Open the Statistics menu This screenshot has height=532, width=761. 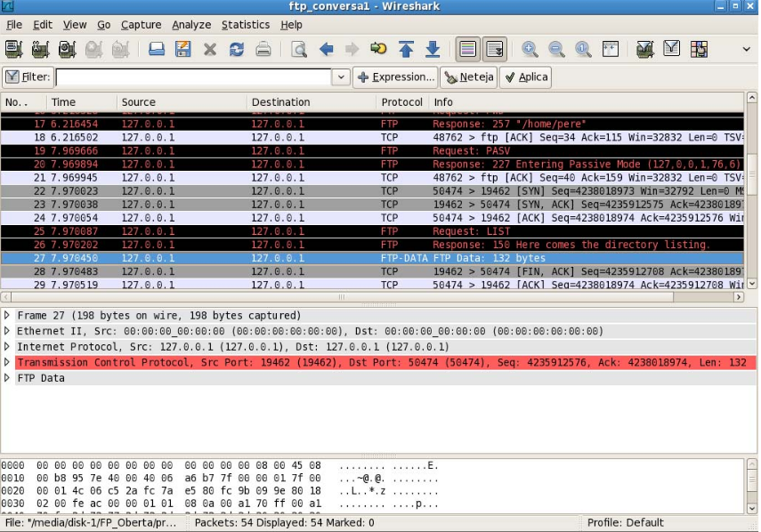pos(245,25)
